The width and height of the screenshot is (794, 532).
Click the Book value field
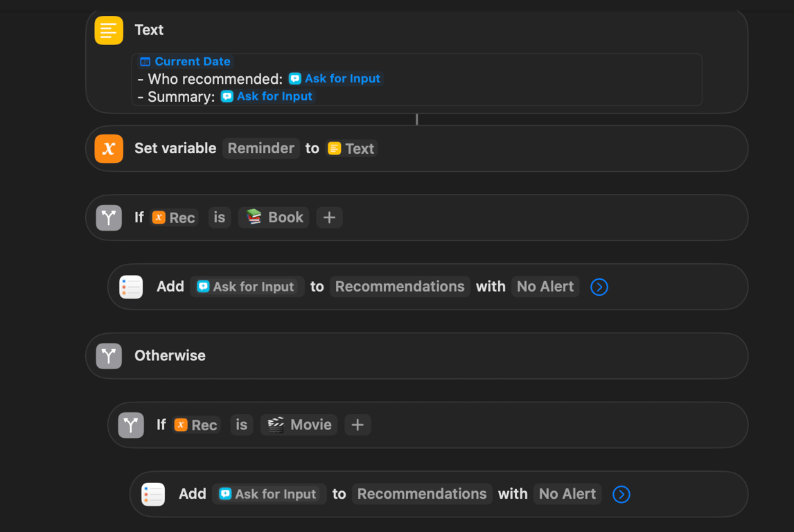click(274, 218)
